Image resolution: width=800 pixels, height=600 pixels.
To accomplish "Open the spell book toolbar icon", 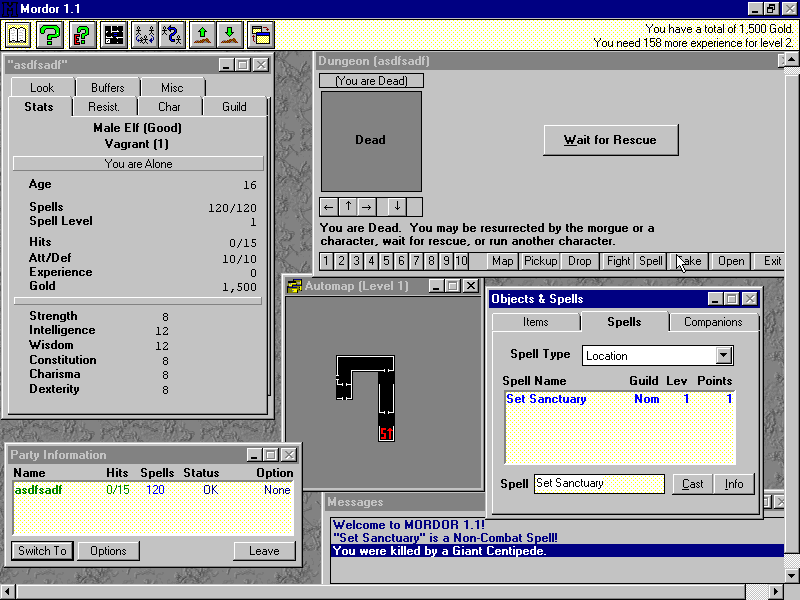I will [x=18, y=35].
